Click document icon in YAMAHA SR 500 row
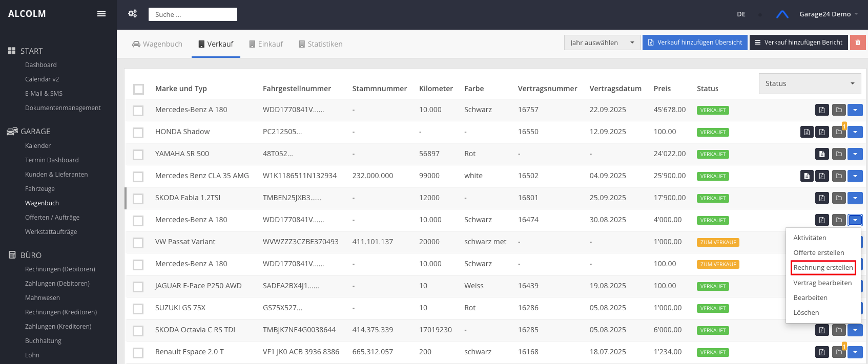The height and width of the screenshot is (364, 868). (822, 154)
